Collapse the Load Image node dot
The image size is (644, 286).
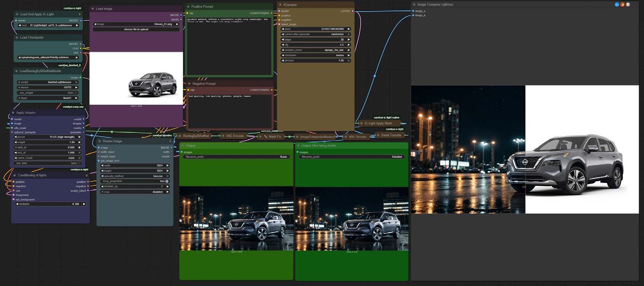pyautogui.click(x=92, y=9)
